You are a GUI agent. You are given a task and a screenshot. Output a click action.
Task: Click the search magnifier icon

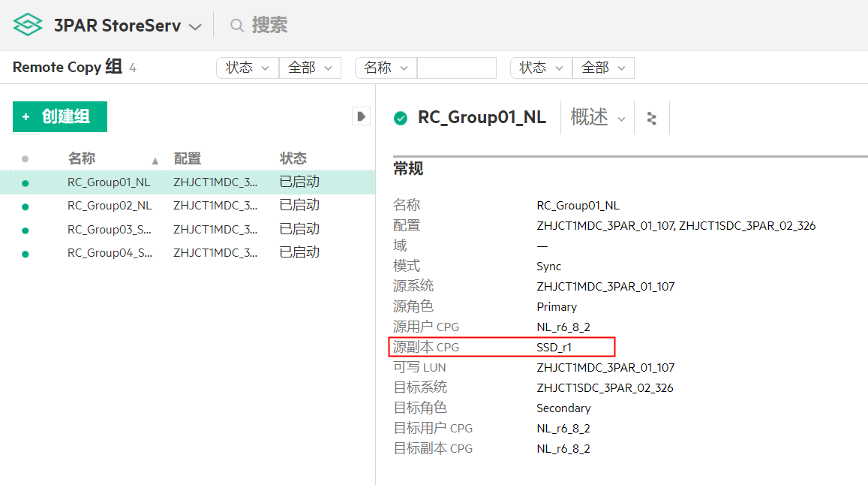point(237,26)
